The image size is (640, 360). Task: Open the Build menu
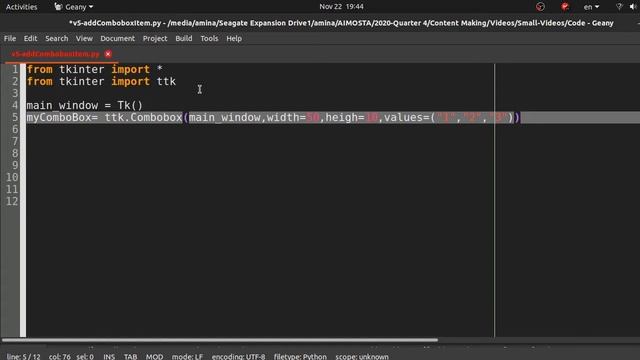pyautogui.click(x=184, y=38)
